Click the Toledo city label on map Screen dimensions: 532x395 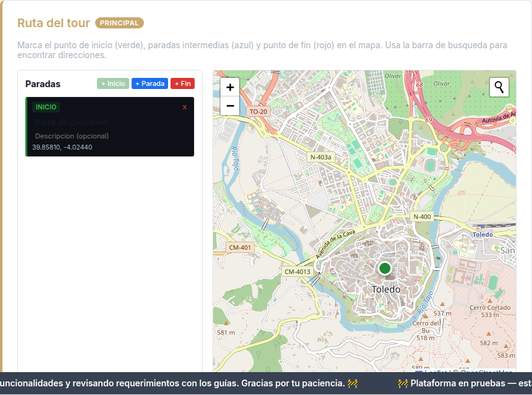[386, 289]
